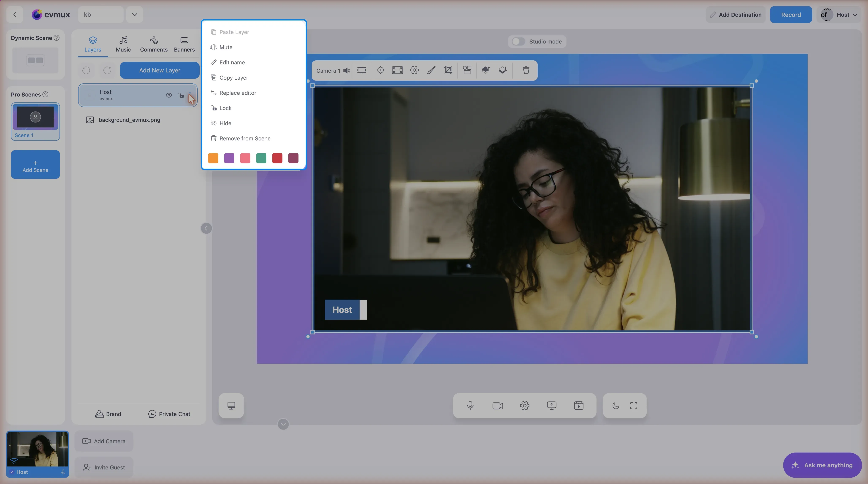Click the media clip playback icon
This screenshot has width=868, height=484.
(579, 405)
